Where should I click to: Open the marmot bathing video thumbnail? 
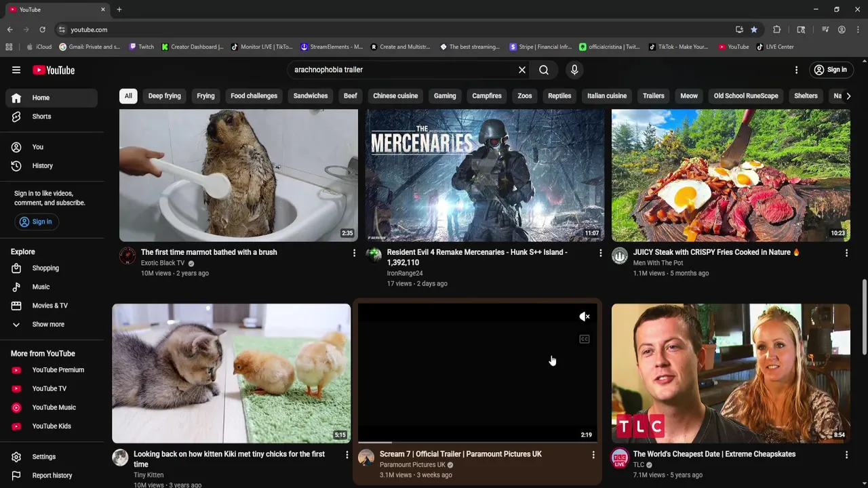(239, 175)
